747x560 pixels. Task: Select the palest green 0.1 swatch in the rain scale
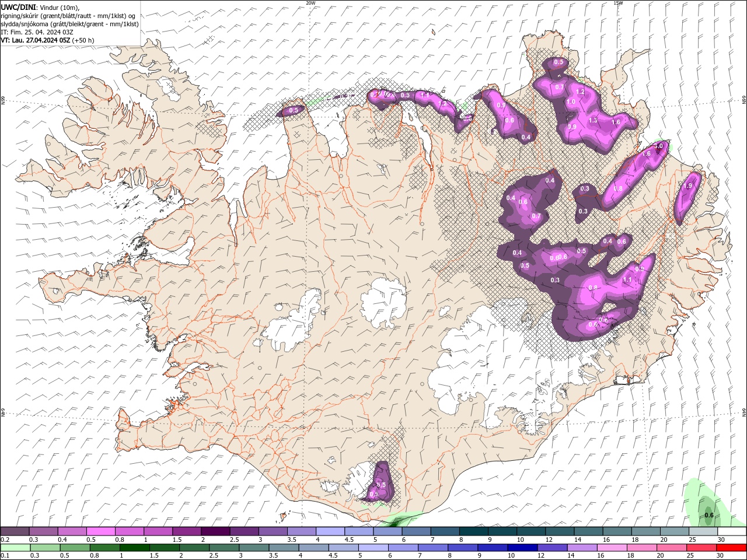(x=15, y=548)
